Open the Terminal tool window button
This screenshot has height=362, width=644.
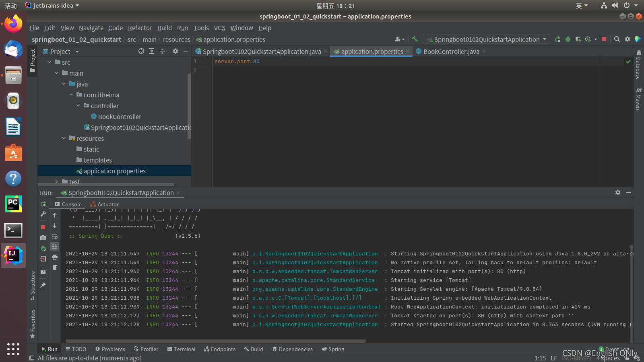pos(181,349)
